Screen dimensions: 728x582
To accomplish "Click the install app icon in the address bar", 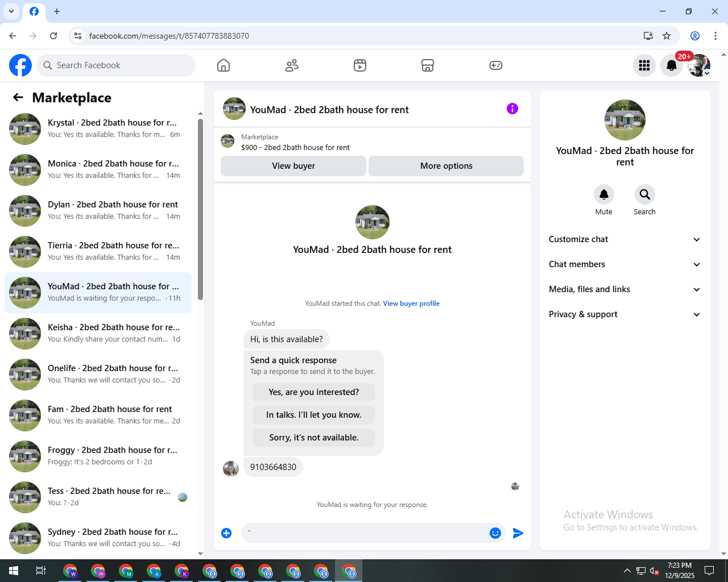I will pos(648,36).
